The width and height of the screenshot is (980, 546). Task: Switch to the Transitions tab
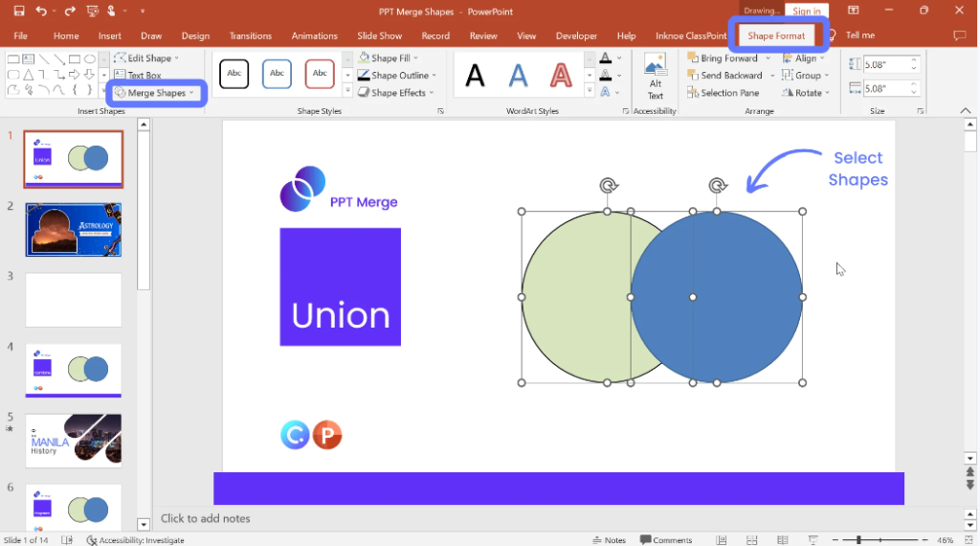coord(250,35)
